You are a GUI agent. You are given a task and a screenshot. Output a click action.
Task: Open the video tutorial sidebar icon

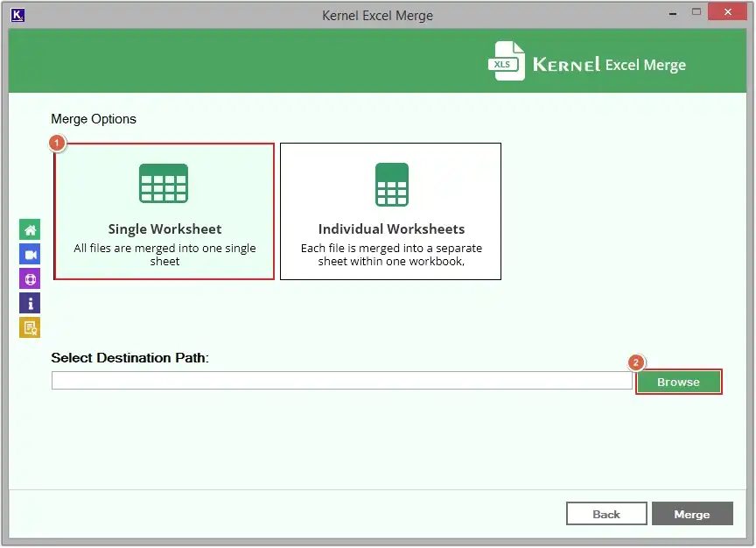click(30, 254)
